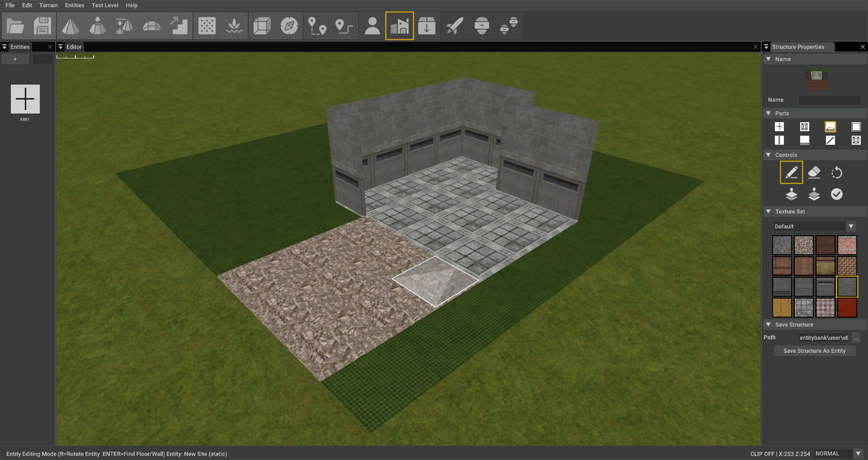Select the vertical wall part icon
Image resolution: width=868 pixels, height=460 pixels.
pyautogui.click(x=779, y=140)
